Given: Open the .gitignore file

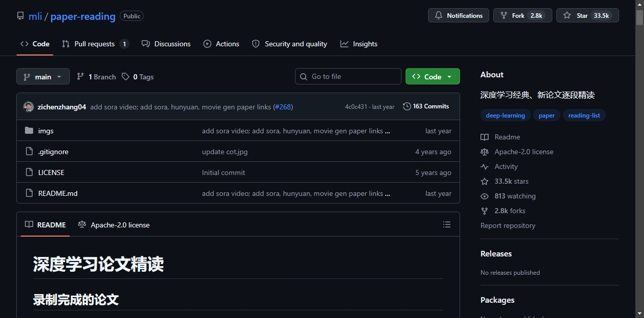Looking at the screenshot, I should click(x=53, y=152).
